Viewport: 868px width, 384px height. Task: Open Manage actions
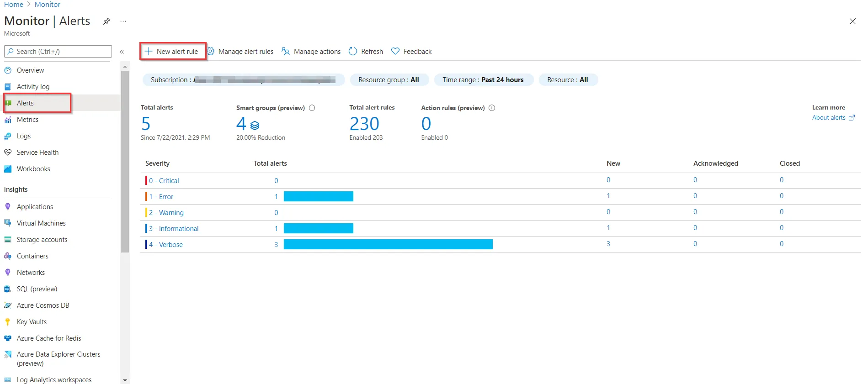pyautogui.click(x=311, y=52)
